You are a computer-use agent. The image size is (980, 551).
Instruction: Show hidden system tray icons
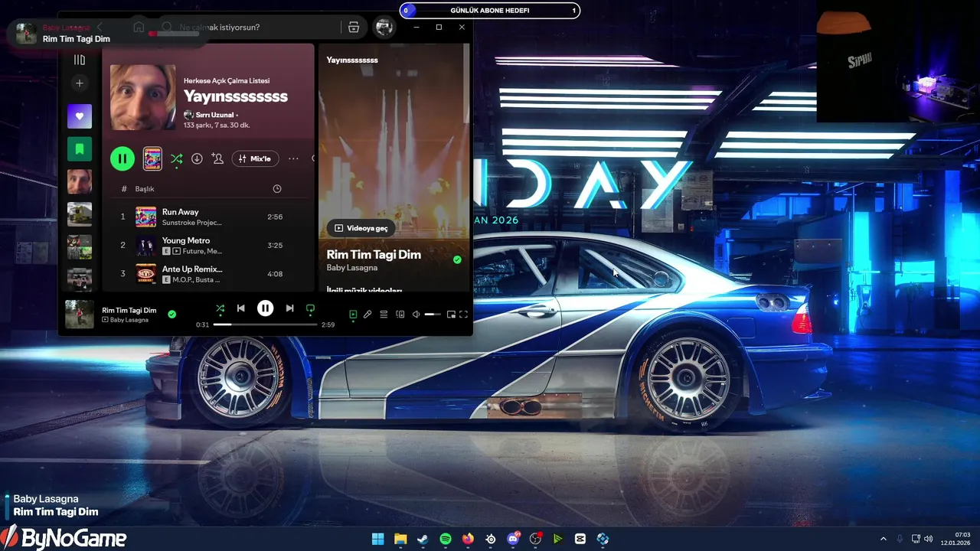tap(883, 539)
